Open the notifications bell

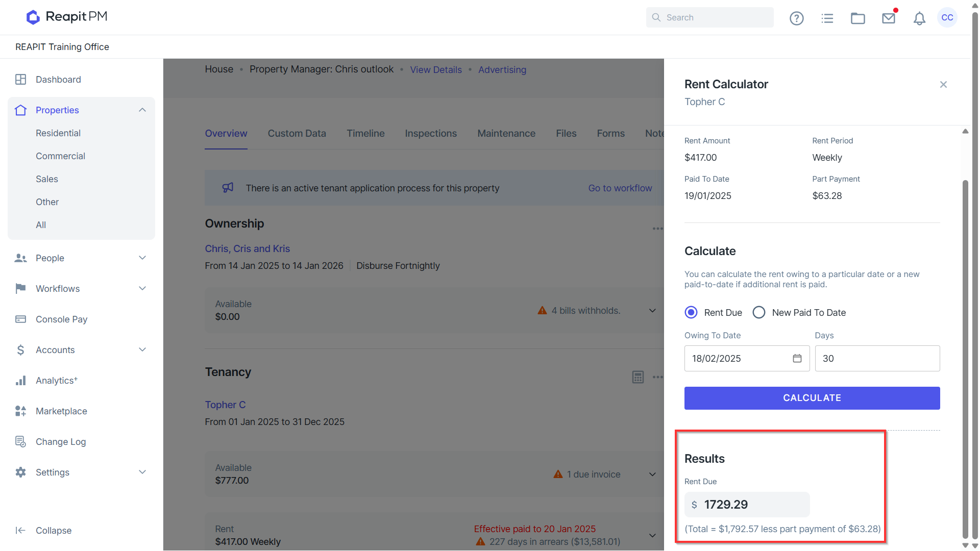point(919,18)
